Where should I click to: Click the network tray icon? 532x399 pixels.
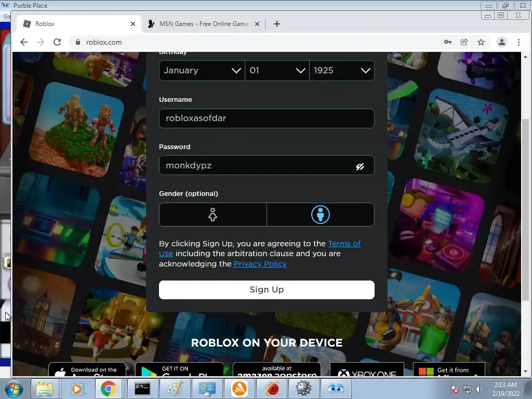coord(467,389)
